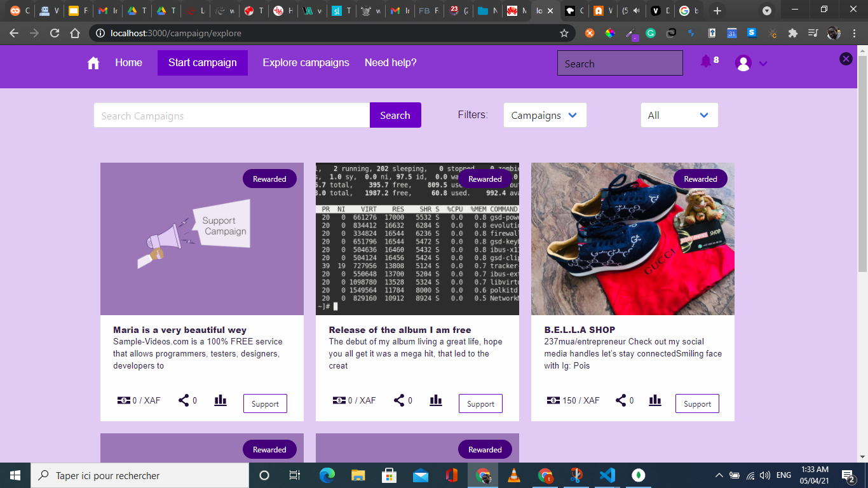The width and height of the screenshot is (868, 488).
Task: Open a new browser tab with the plus button
Action: coord(717,11)
